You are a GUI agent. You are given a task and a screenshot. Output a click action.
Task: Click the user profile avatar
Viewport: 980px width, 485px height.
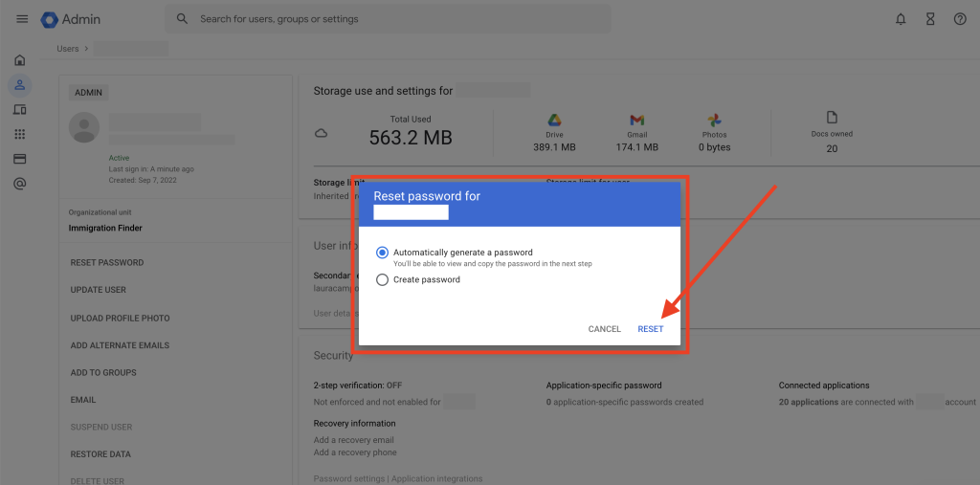[85, 126]
